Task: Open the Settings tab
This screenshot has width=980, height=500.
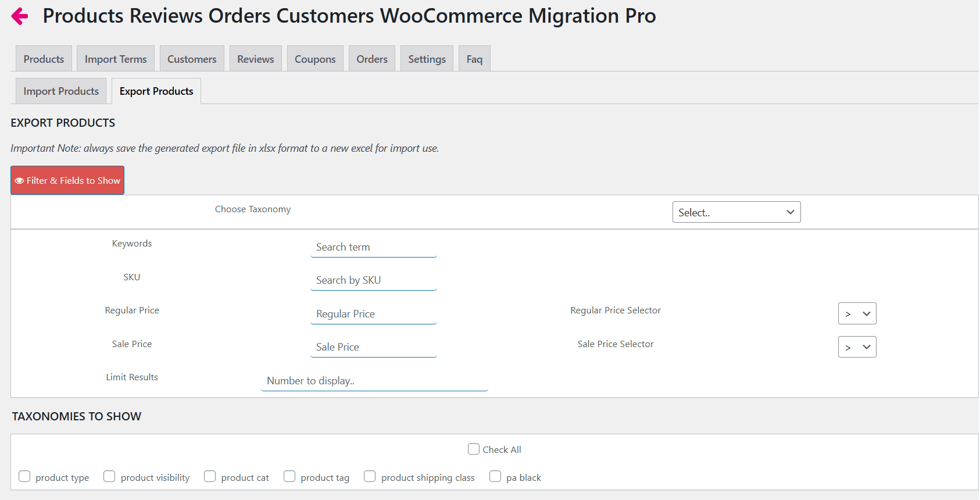Action: (427, 59)
